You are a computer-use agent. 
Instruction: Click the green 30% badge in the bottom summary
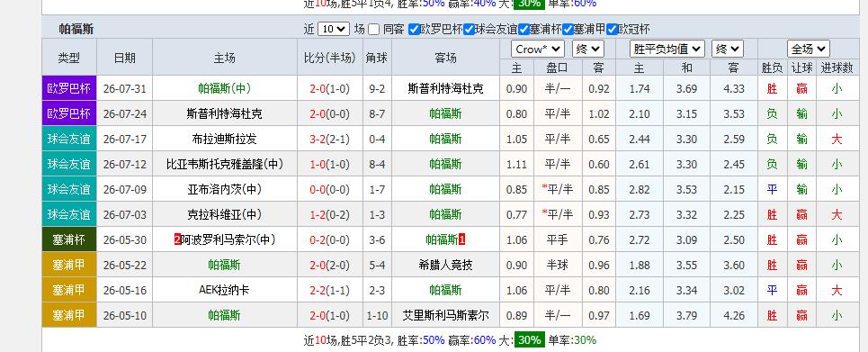click(x=530, y=339)
